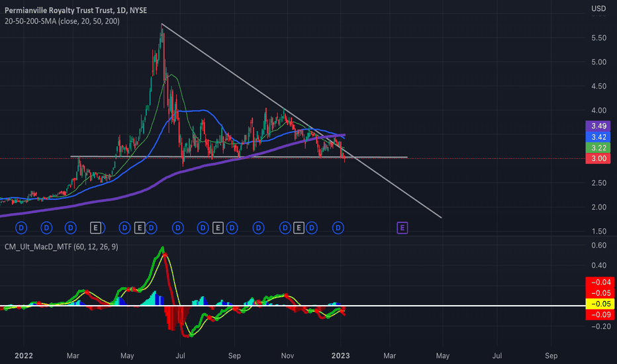The width and height of the screenshot is (617, 364).
Task: Click the first dividend D marker of 2022
Action: point(21,228)
